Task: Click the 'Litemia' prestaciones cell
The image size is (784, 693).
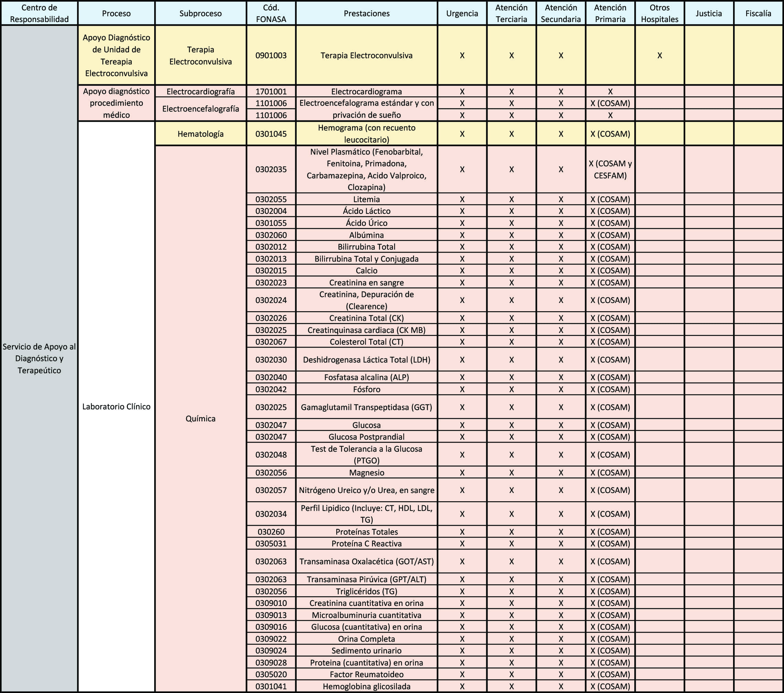Action: pyautogui.click(x=366, y=199)
